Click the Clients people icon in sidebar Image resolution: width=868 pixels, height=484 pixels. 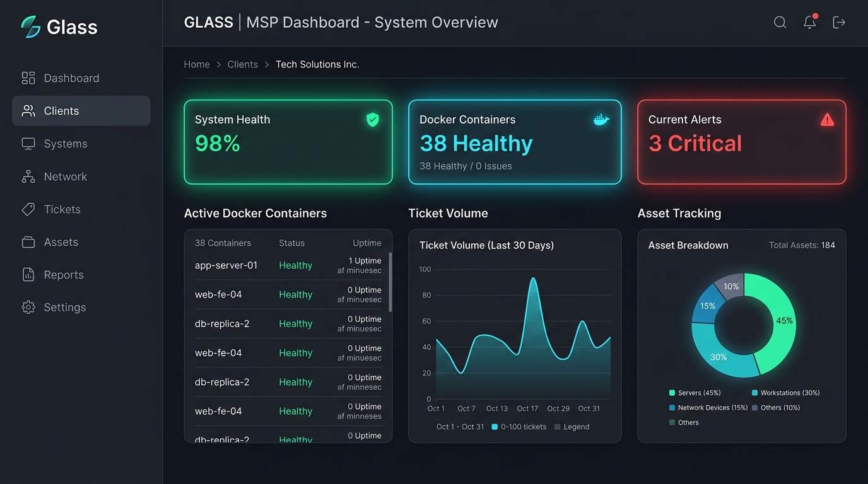point(28,111)
